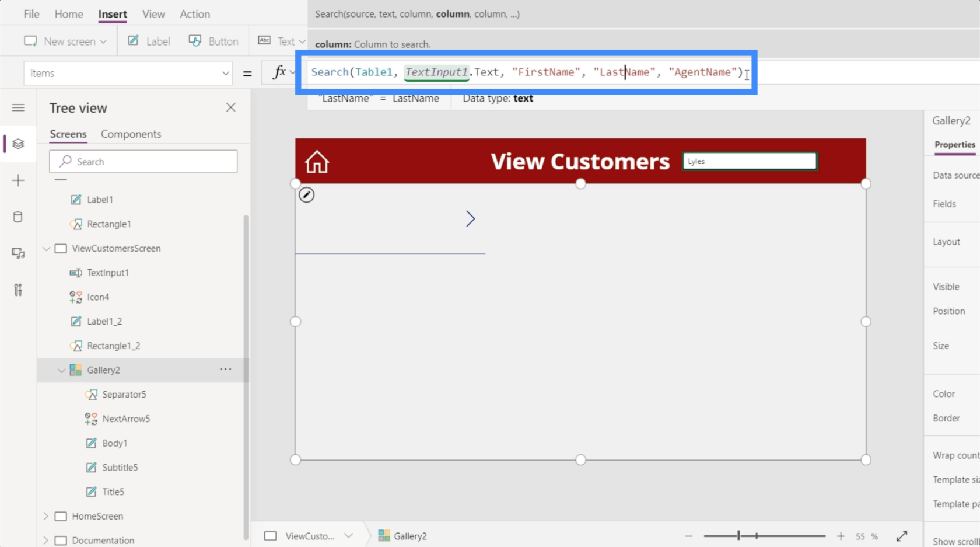Image resolution: width=980 pixels, height=547 pixels.
Task: Collapse the Gallery2 tree node
Action: point(61,370)
